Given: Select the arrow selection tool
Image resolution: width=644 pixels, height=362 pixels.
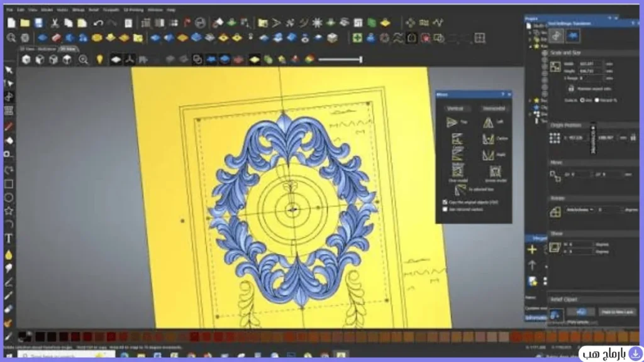Looking at the screenshot, I should tap(9, 70).
